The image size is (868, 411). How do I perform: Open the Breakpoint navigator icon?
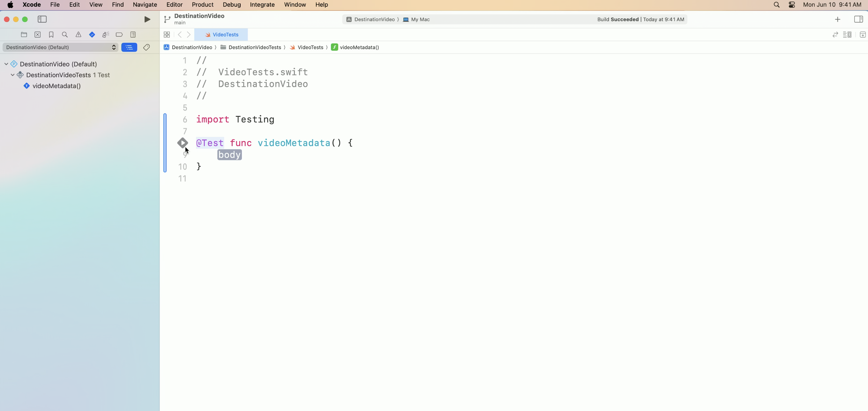[119, 35]
